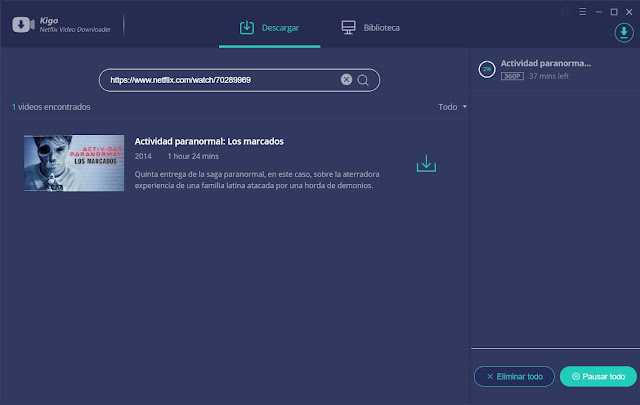
Task: Open the movie thumbnail for Los marcados
Action: 74,163
